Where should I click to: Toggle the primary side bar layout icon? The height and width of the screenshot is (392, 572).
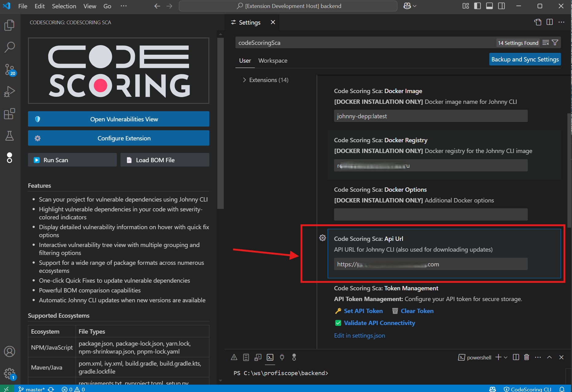477,6
